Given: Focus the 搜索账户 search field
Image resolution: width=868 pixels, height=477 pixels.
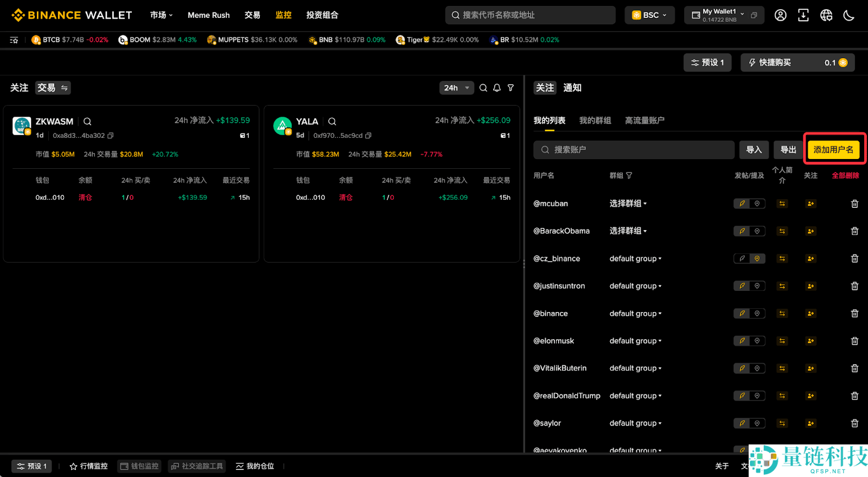Looking at the screenshot, I should (x=634, y=150).
